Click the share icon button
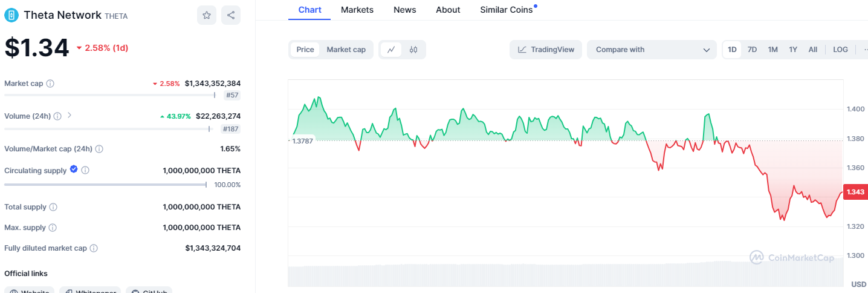This screenshot has height=293, width=868. pos(231,15)
